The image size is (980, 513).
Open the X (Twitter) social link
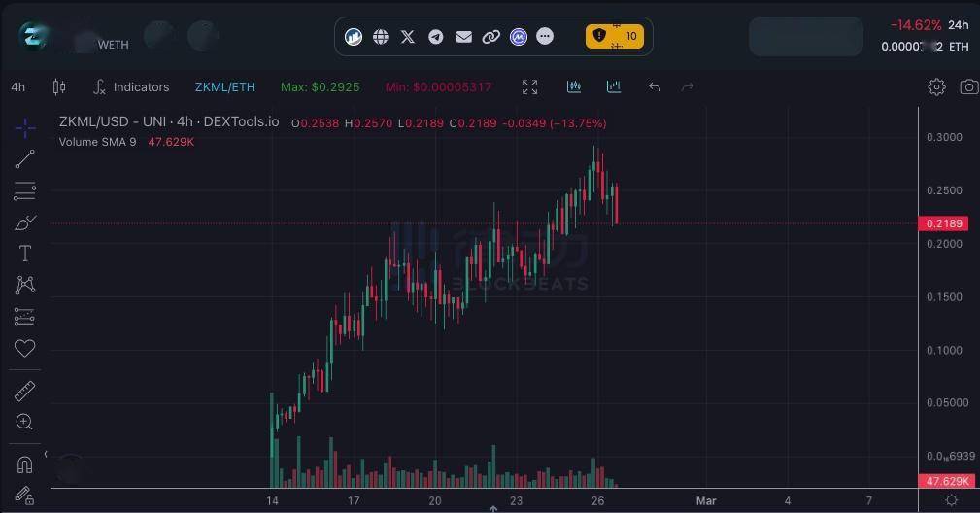(408, 37)
